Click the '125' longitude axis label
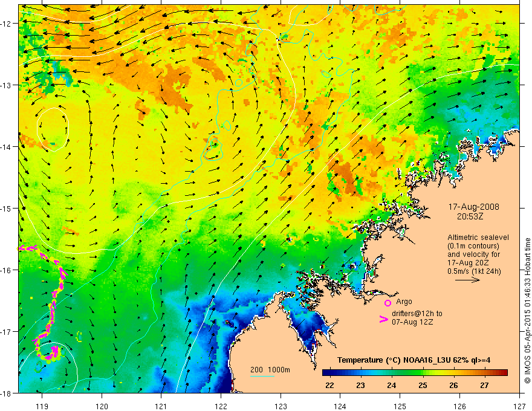532x411 pixels. click(x=400, y=406)
